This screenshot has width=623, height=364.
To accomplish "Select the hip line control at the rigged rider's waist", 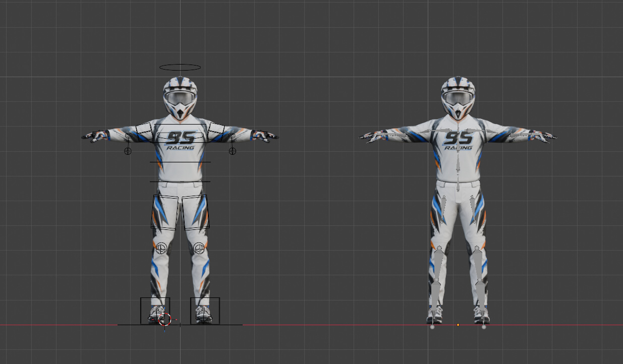I will click(180, 181).
